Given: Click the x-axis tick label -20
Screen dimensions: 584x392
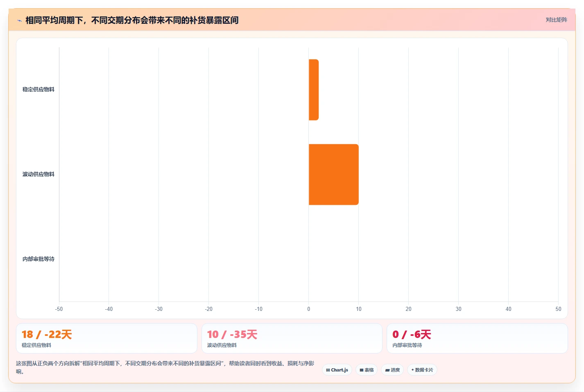Looking at the screenshot, I should click(x=209, y=309).
